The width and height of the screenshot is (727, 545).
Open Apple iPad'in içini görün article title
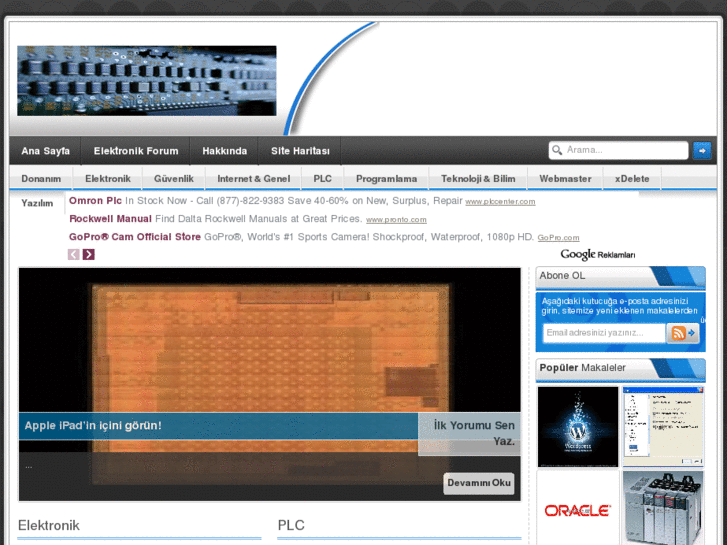tap(93, 425)
